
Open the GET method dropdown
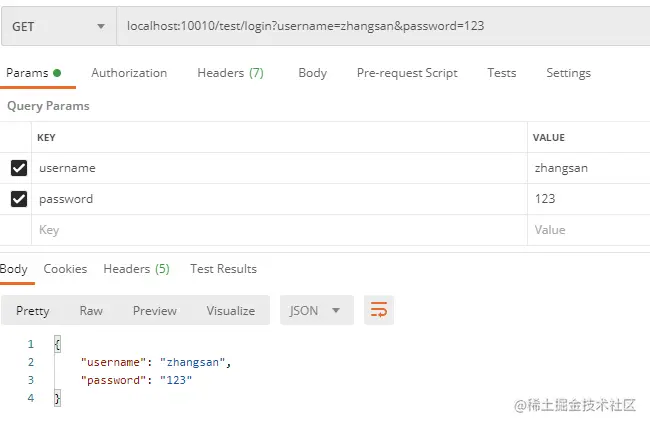coord(58,27)
